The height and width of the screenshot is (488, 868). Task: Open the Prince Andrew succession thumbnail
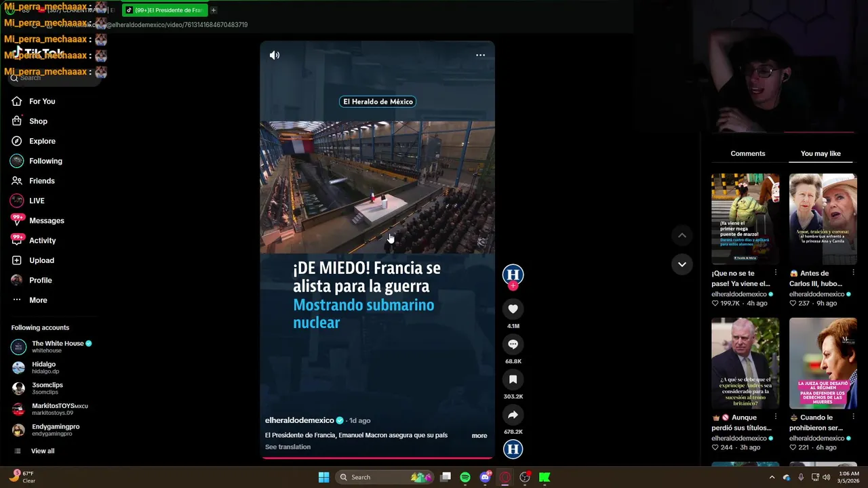point(745,363)
